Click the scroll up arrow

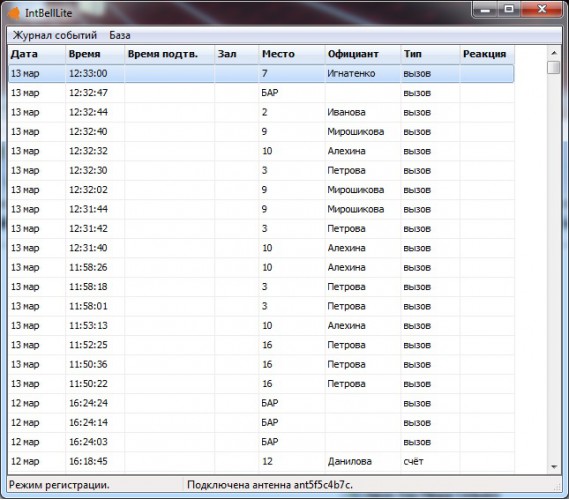(554, 53)
